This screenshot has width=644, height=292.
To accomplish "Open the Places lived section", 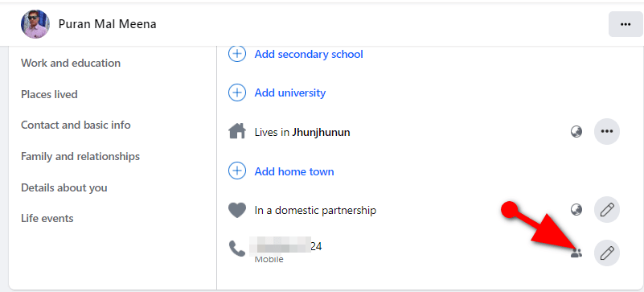I will coord(49,94).
